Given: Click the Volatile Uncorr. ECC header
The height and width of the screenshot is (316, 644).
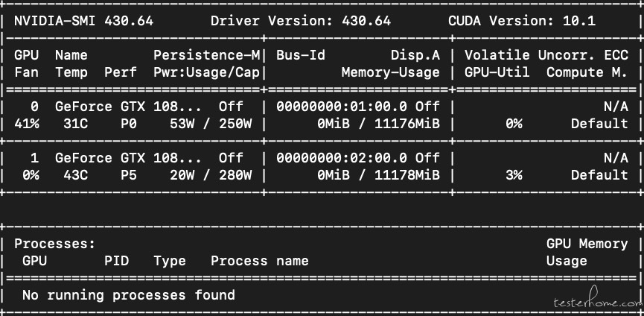Looking at the screenshot, I should tap(546, 55).
